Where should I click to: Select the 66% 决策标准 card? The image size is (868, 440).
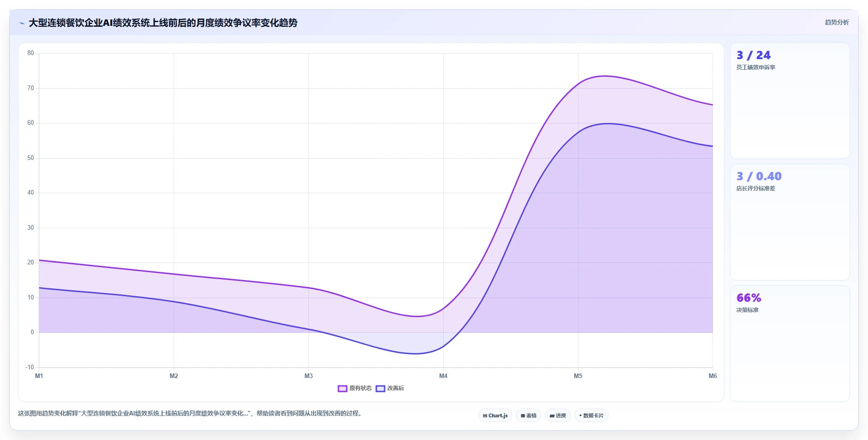pos(790,343)
